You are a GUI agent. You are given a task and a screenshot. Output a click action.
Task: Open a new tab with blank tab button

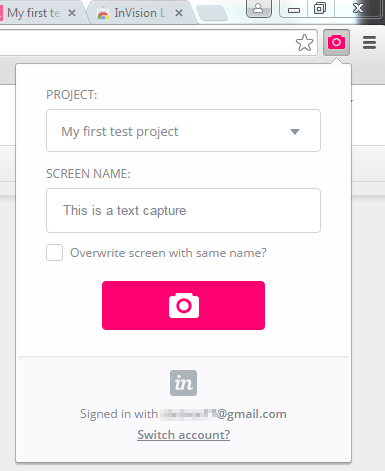[212, 13]
